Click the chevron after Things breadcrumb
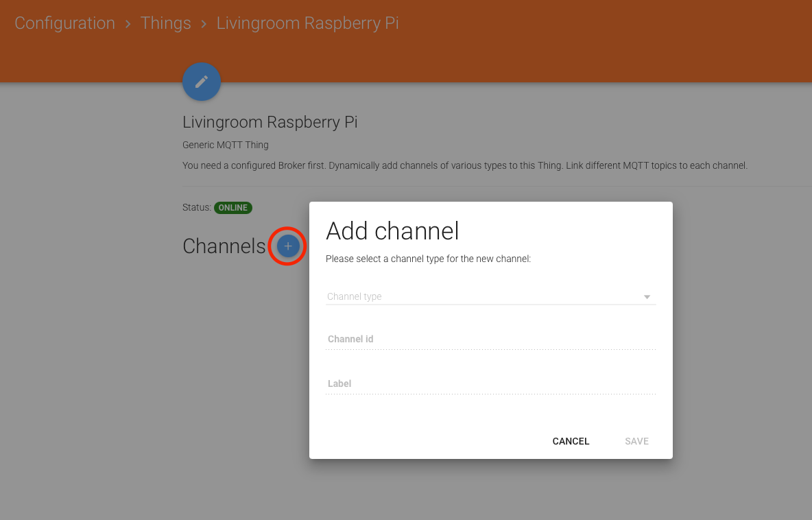The height and width of the screenshot is (520, 812). tap(204, 24)
